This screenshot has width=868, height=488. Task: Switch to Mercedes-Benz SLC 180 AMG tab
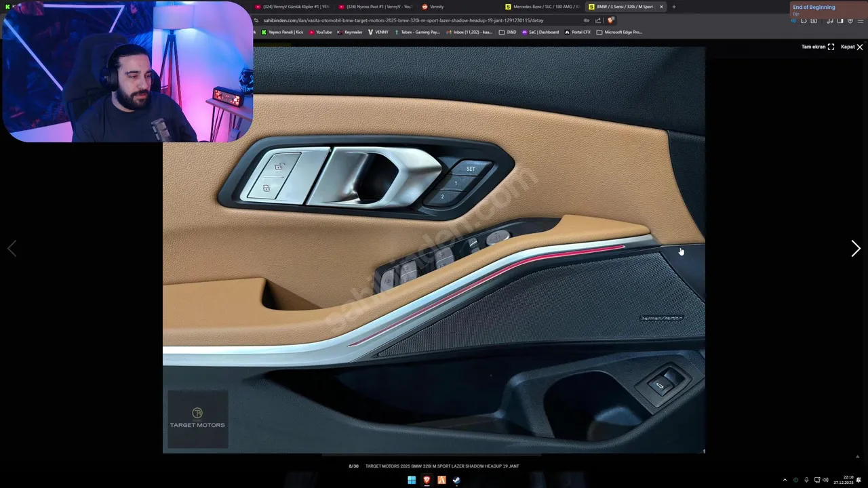point(542,7)
